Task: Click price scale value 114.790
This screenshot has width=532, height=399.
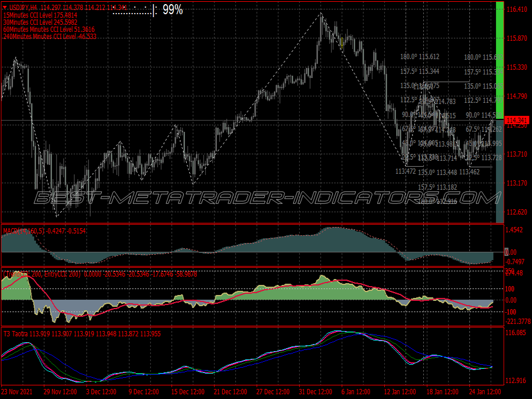Action: (x=517, y=96)
